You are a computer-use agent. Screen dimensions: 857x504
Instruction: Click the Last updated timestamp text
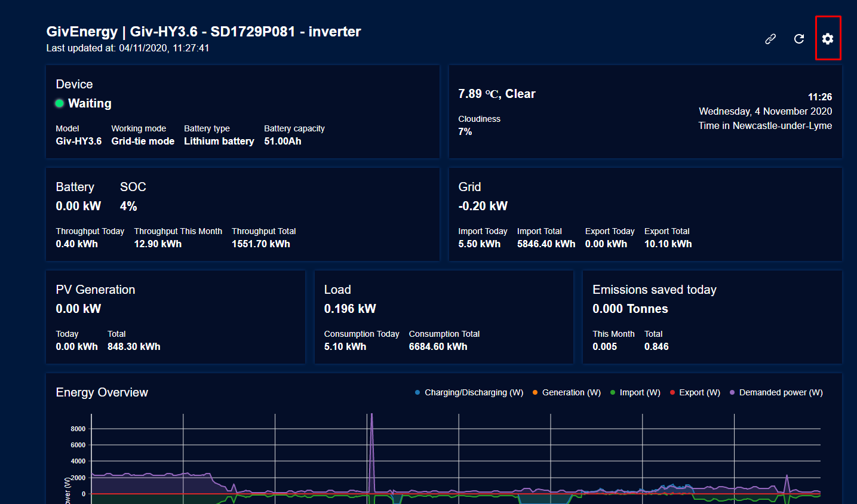tap(128, 48)
